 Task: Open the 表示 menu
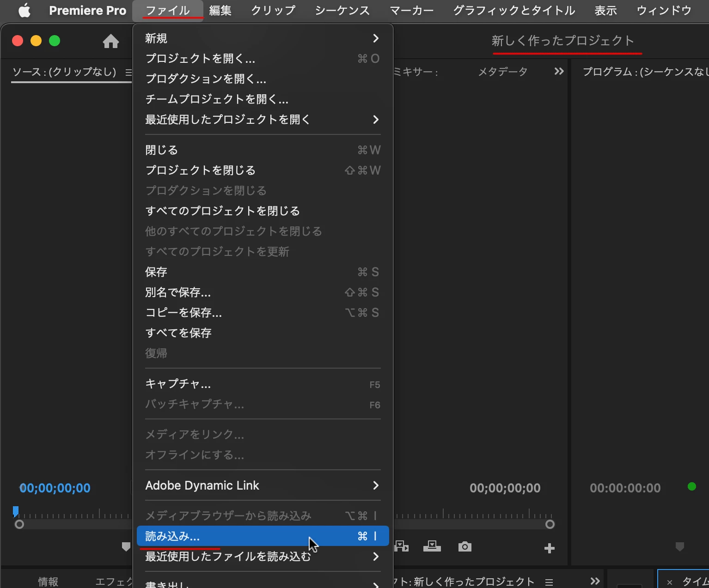[605, 10]
